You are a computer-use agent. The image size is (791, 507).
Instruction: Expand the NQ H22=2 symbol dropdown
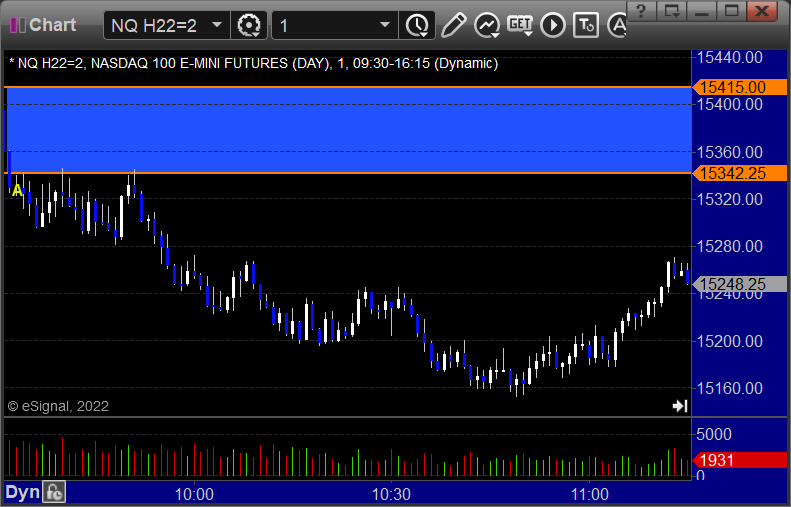217,25
